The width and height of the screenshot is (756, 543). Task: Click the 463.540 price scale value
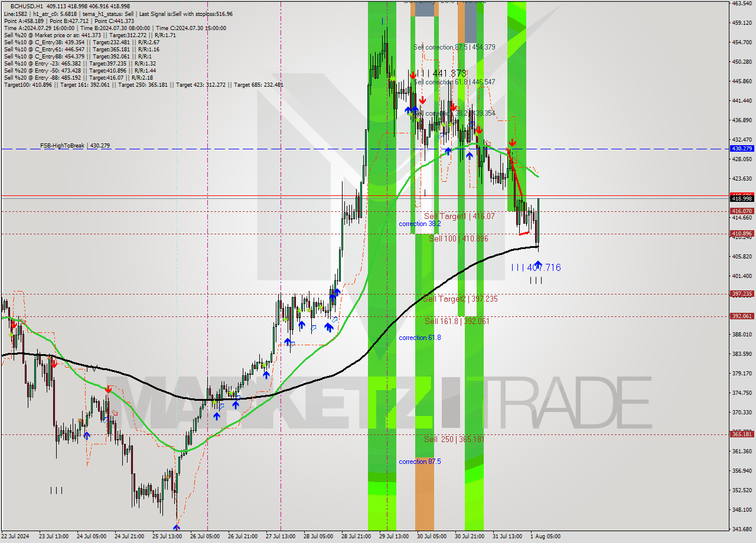pyautogui.click(x=741, y=3)
